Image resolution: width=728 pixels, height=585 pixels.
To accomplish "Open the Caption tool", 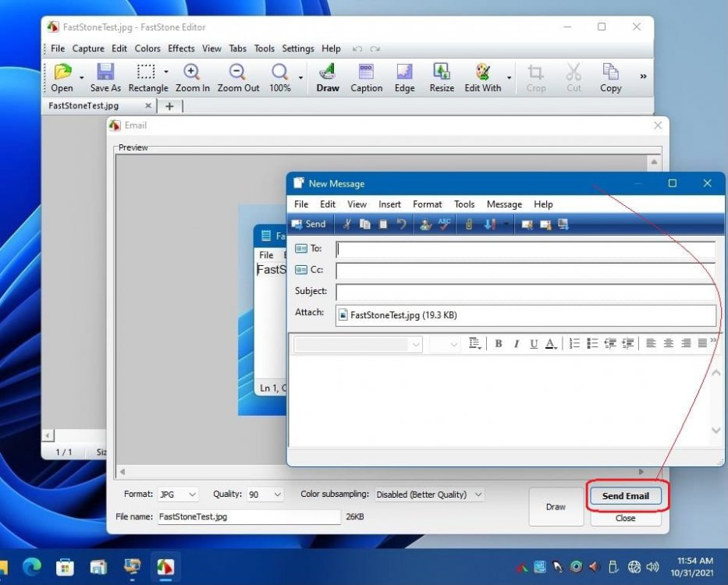I will click(x=366, y=77).
